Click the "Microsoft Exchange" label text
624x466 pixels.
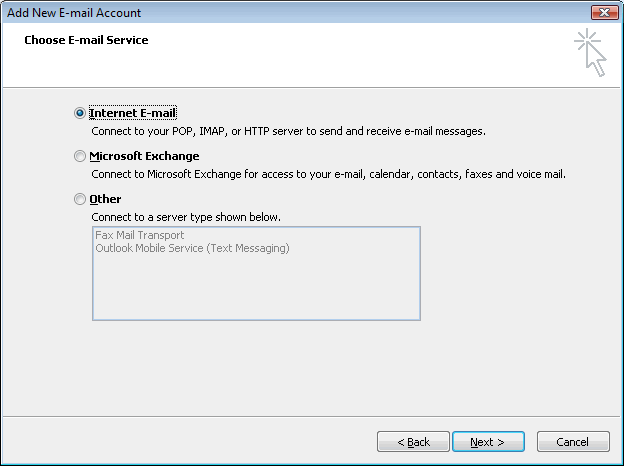click(x=144, y=157)
